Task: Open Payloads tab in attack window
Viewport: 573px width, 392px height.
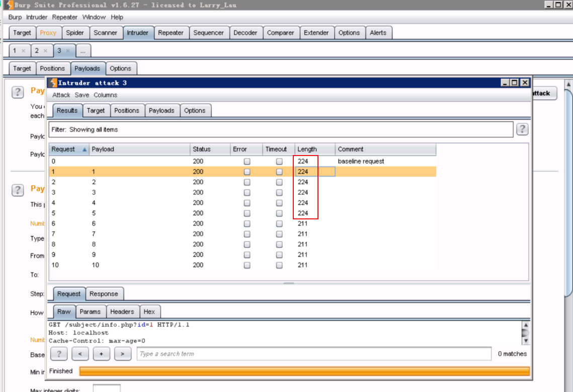Action: [x=161, y=110]
